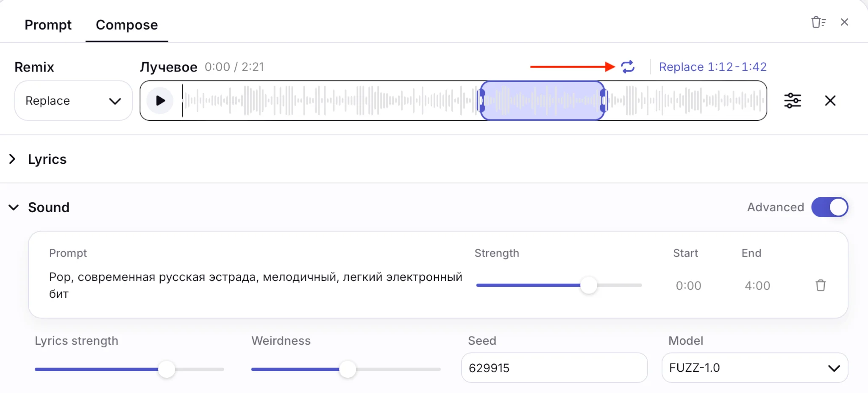Delete the sound prompt with trash icon

(821, 285)
